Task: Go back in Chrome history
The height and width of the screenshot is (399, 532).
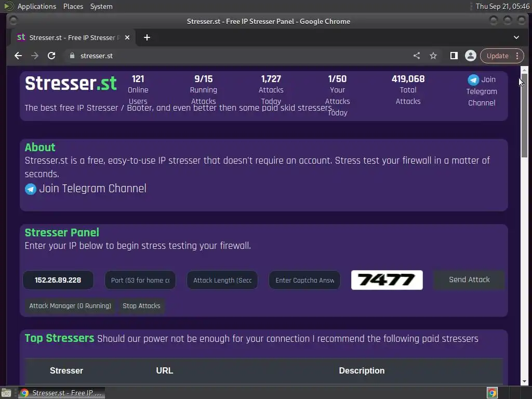Action: 18,56
